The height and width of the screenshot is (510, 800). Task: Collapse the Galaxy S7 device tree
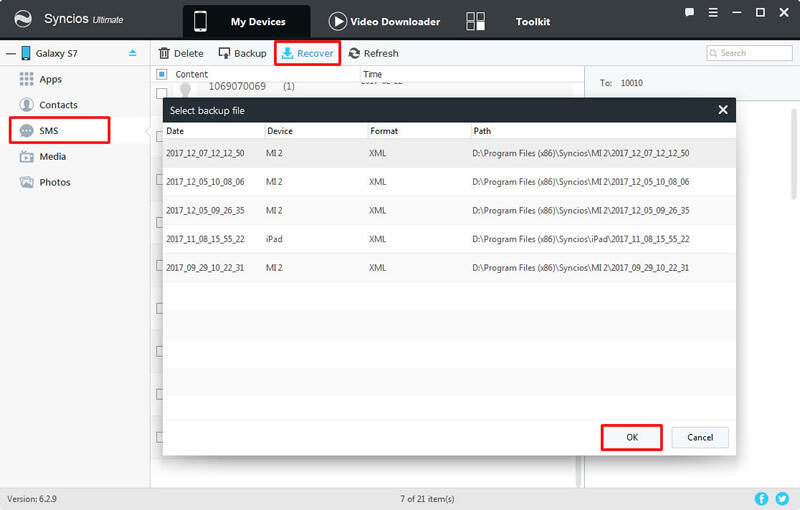(9, 53)
